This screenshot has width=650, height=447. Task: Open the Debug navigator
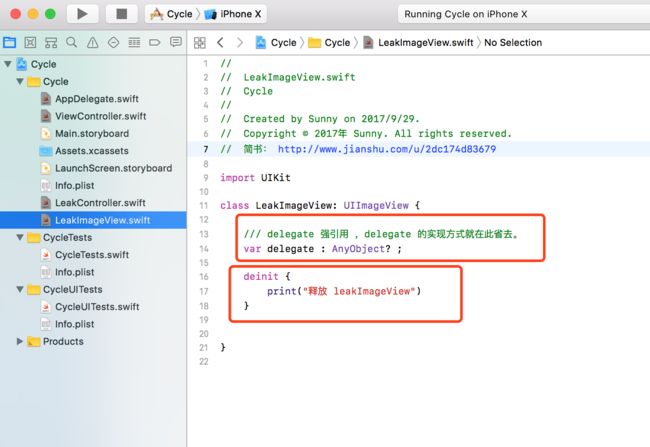134,42
